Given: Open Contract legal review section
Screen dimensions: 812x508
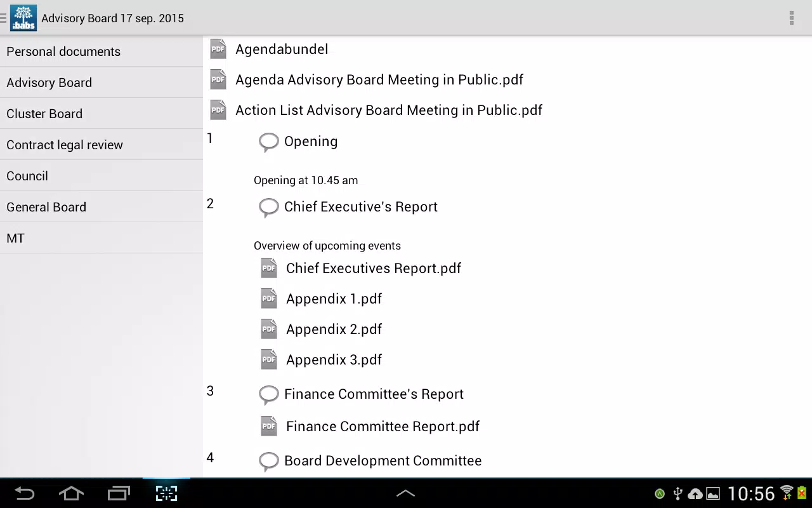Looking at the screenshot, I should click(x=101, y=145).
